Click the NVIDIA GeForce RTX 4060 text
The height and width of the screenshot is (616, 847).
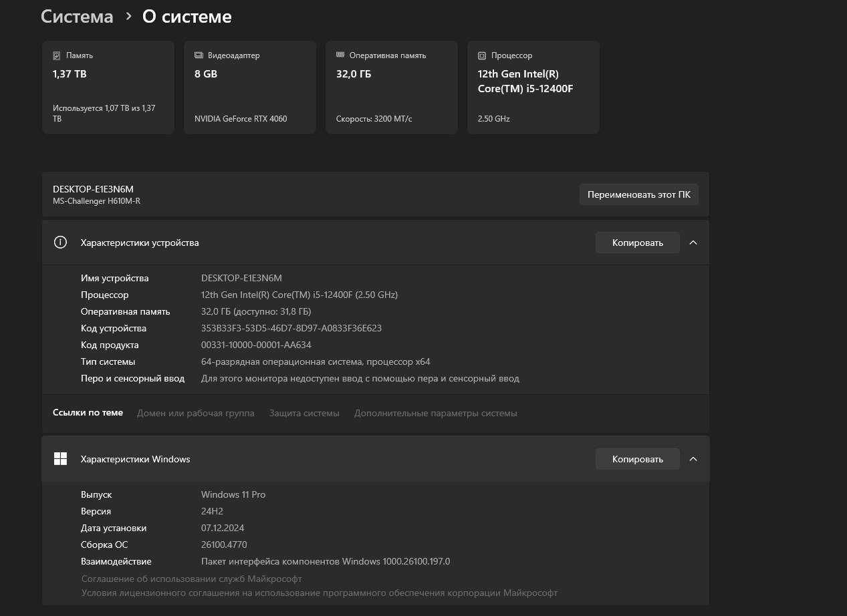click(241, 119)
